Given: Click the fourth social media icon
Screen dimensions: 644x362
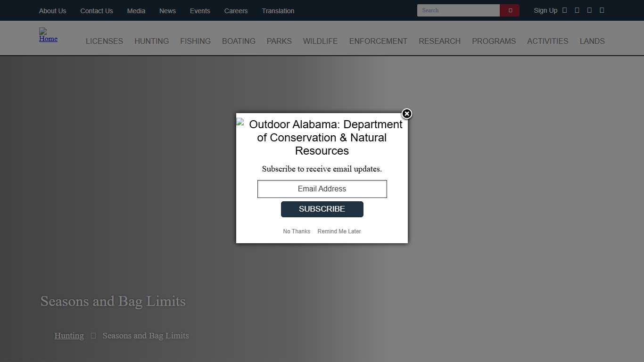Looking at the screenshot, I should [602, 10].
